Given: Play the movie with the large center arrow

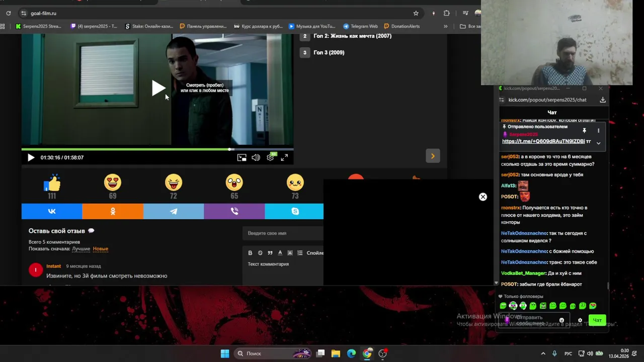Looking at the screenshot, I should coord(158,88).
